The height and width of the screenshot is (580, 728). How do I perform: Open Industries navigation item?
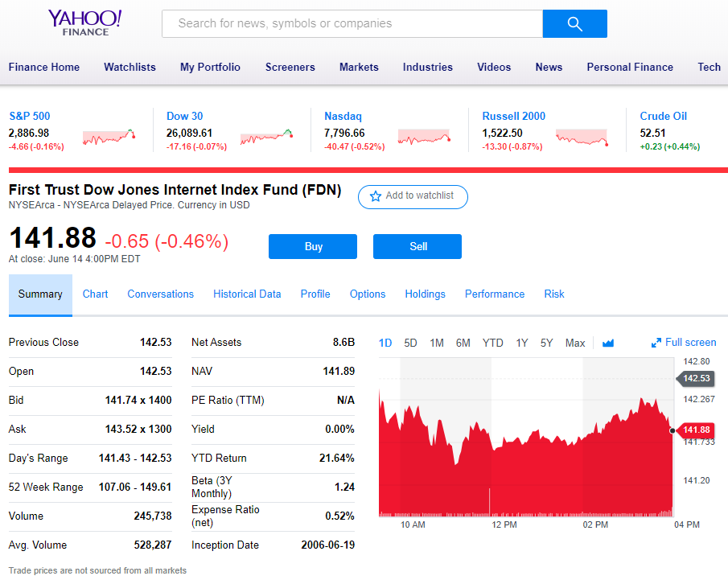pos(428,68)
